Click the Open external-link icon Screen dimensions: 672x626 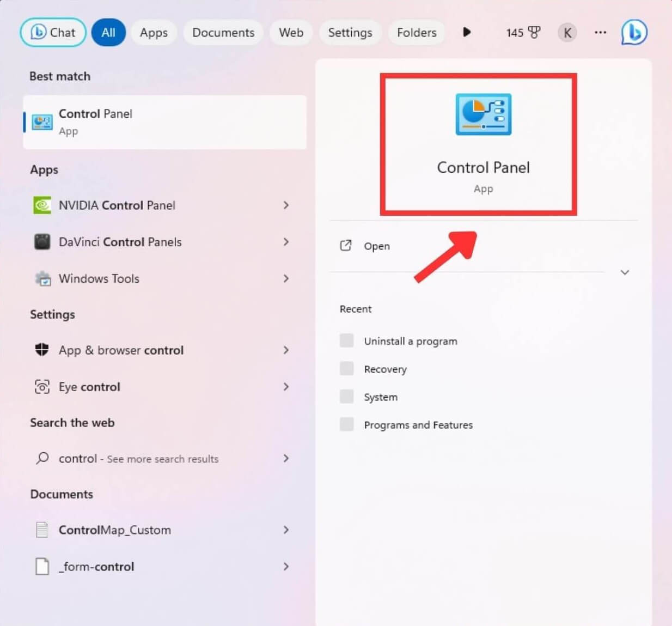click(x=346, y=246)
